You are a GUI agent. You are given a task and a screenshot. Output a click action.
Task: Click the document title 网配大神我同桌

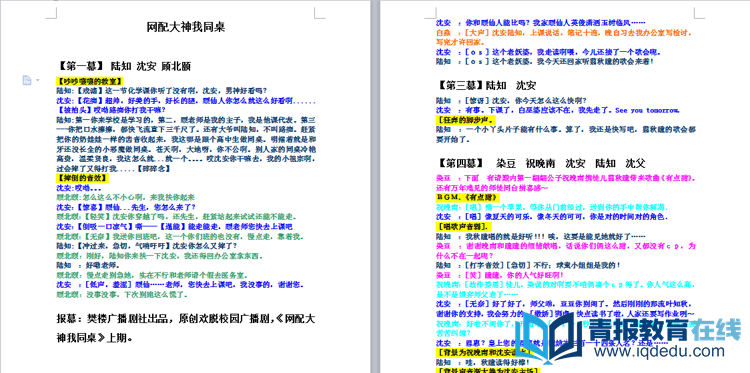[186, 27]
